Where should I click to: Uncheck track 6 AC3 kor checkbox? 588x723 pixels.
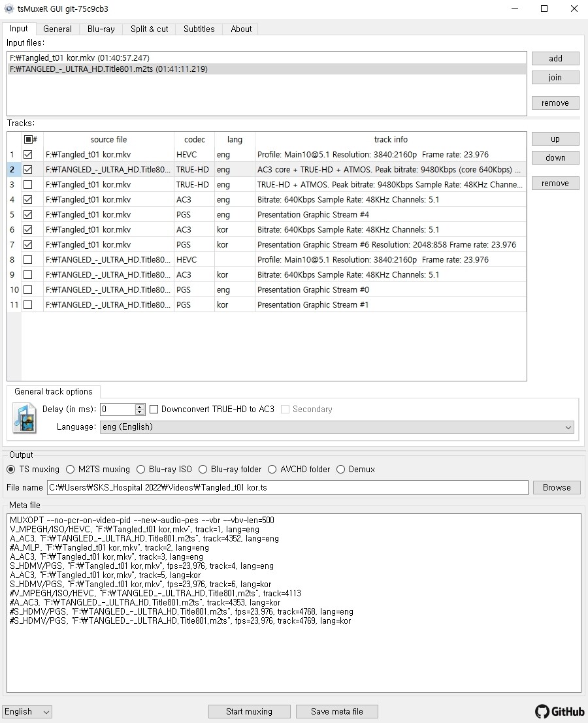27,230
